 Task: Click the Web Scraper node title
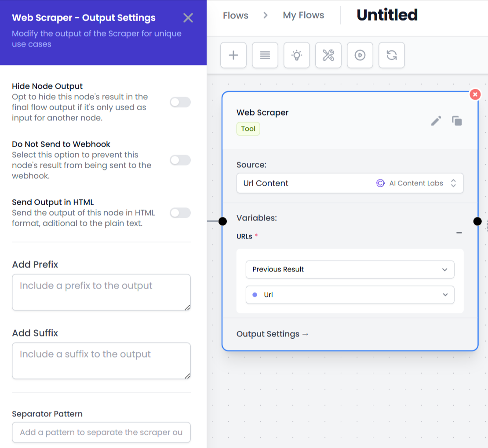(x=262, y=112)
